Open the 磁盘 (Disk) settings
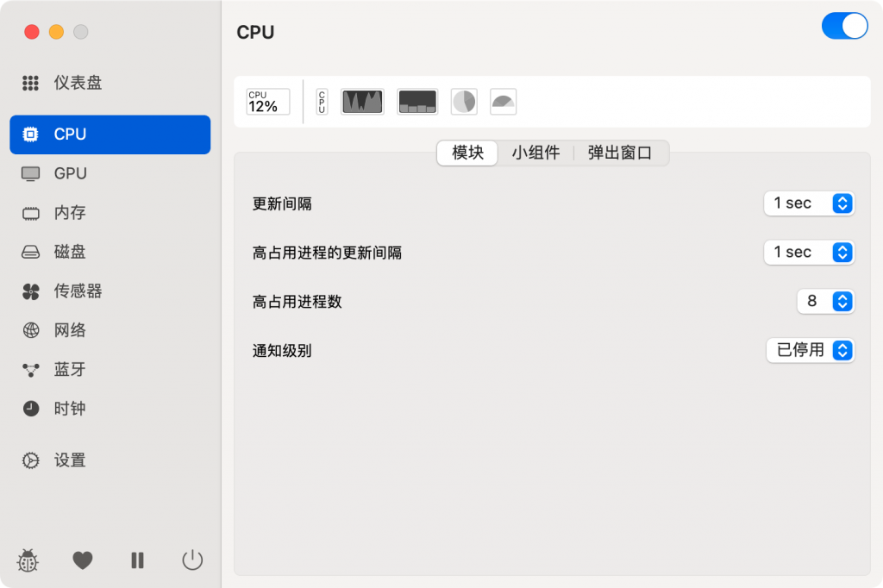This screenshot has width=883, height=588. coord(71,252)
